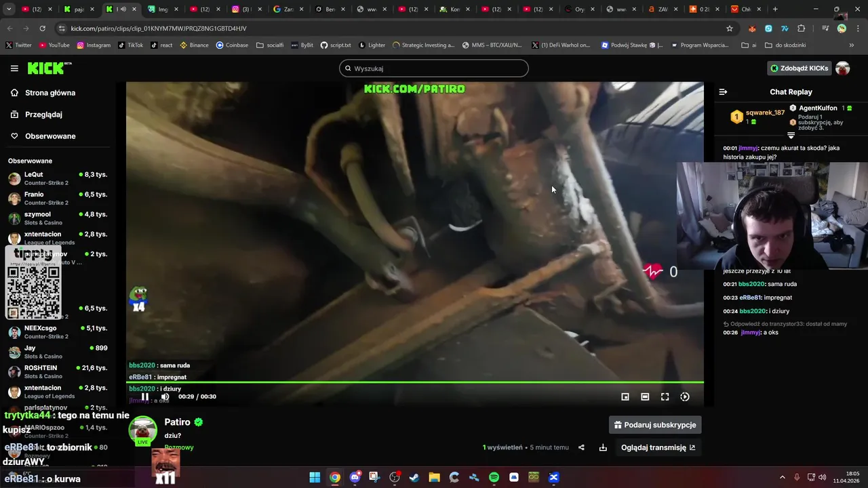
Task: Click sqwarek_187 in chat leaderboard
Action: pyautogui.click(x=765, y=113)
